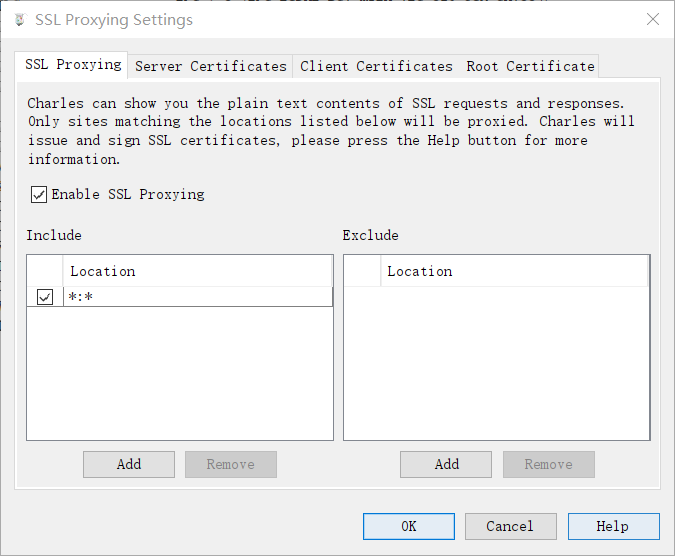Click the Exclude list checkbox column header
This screenshot has width=675, height=556.
[x=362, y=271]
